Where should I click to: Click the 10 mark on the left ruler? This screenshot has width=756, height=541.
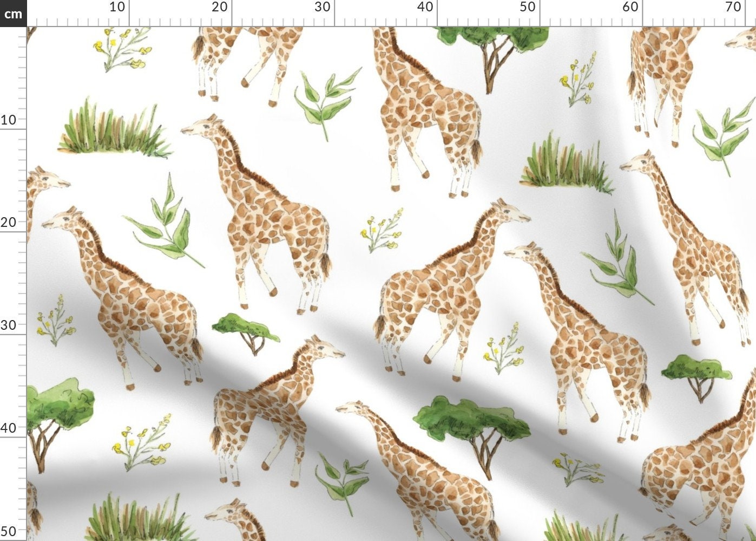tap(8, 120)
